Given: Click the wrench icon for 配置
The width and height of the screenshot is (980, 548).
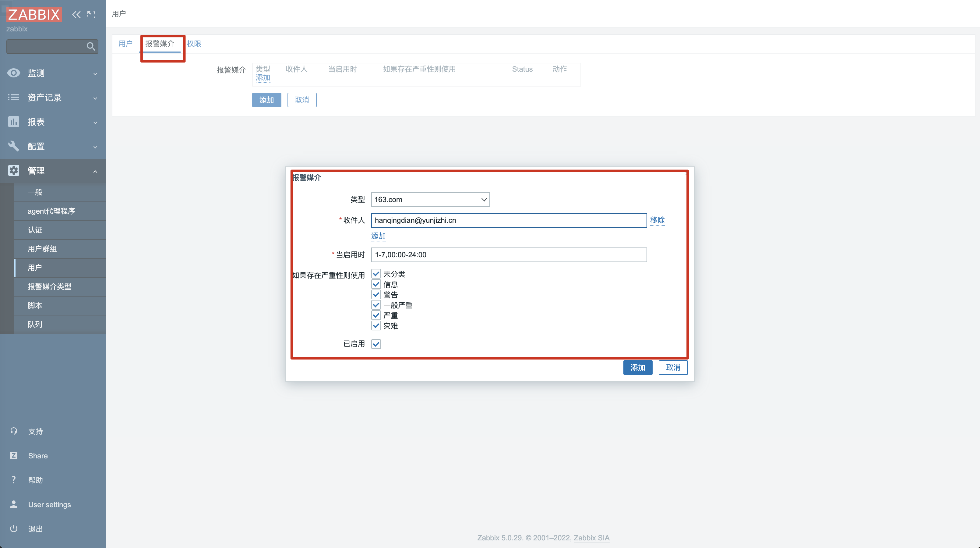Looking at the screenshot, I should [x=14, y=146].
